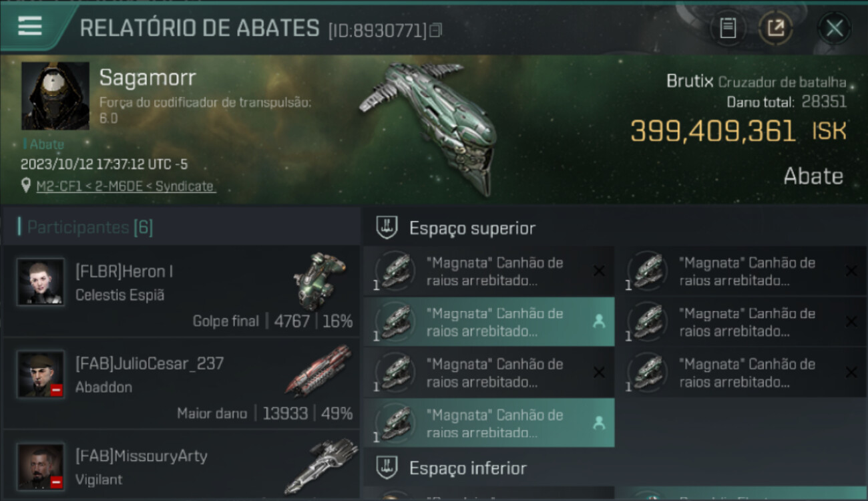Click the Espaço superior slot icon
The image size is (868, 501).
[x=387, y=228]
